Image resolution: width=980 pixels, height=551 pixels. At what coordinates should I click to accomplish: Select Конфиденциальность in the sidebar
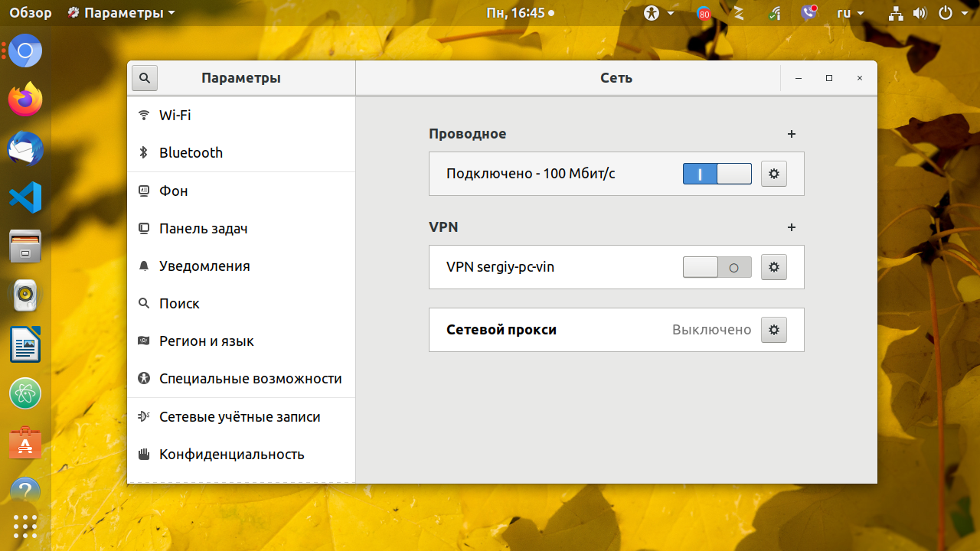[x=241, y=455]
